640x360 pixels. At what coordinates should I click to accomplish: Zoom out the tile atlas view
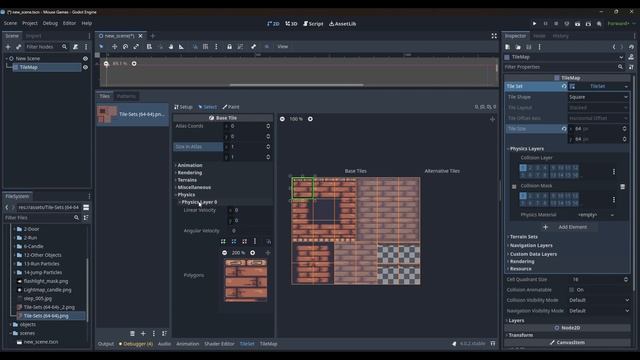[x=282, y=119]
